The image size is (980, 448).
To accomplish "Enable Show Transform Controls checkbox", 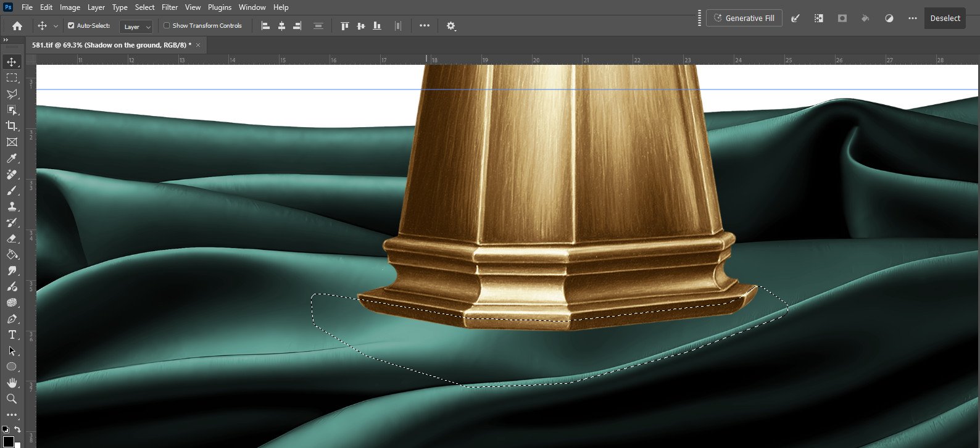I will click(167, 26).
